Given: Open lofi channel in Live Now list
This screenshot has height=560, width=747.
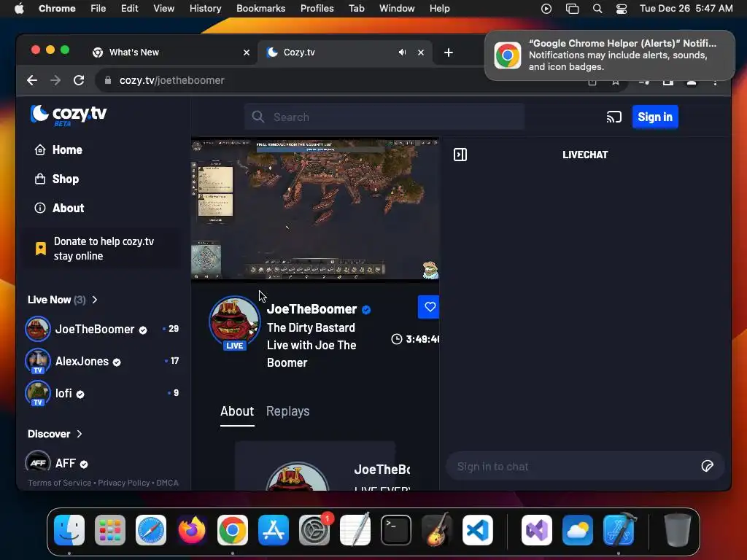Looking at the screenshot, I should [102, 393].
